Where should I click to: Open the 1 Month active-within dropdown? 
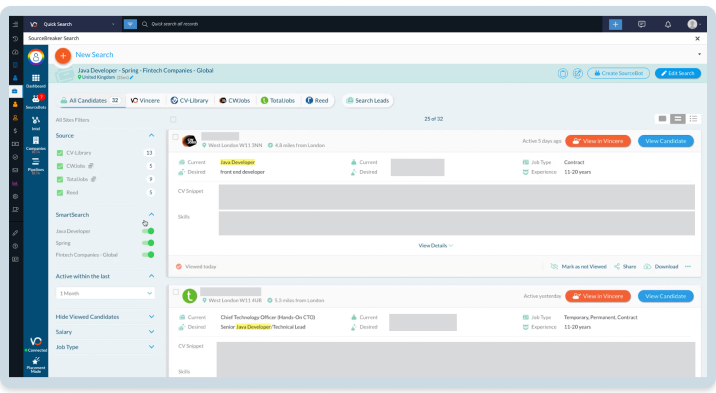pos(105,293)
